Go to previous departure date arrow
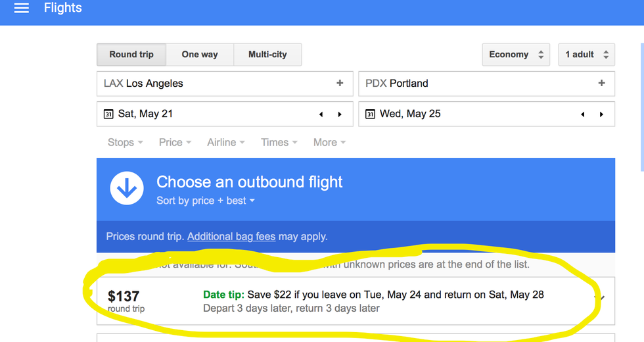The image size is (644, 342). click(321, 114)
